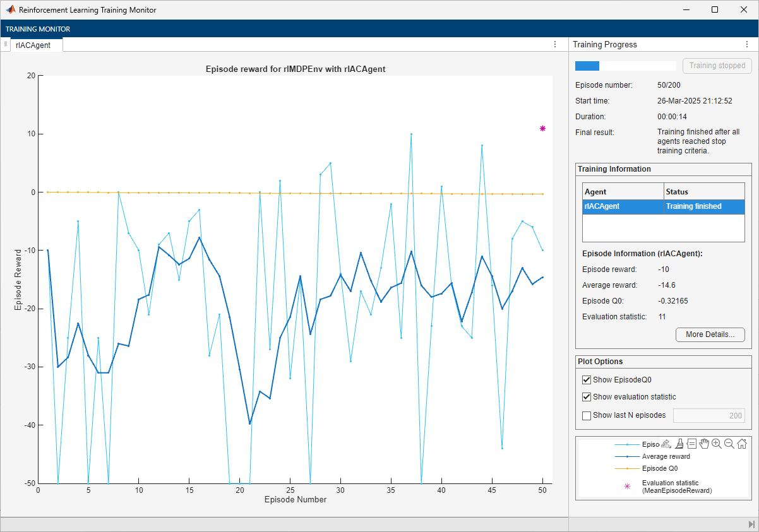Open the TRAINING MONITOR ribbon tab
This screenshot has height=532, width=759.
coord(38,29)
